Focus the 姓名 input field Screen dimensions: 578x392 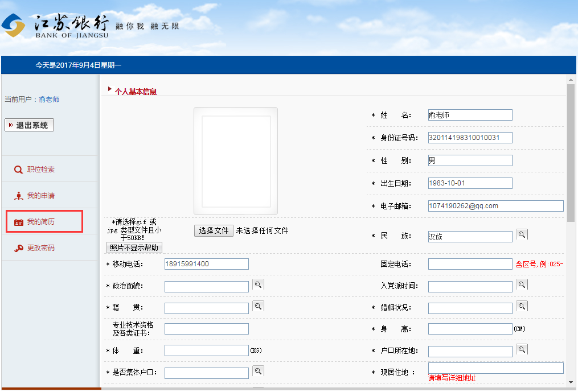pyautogui.click(x=470, y=115)
